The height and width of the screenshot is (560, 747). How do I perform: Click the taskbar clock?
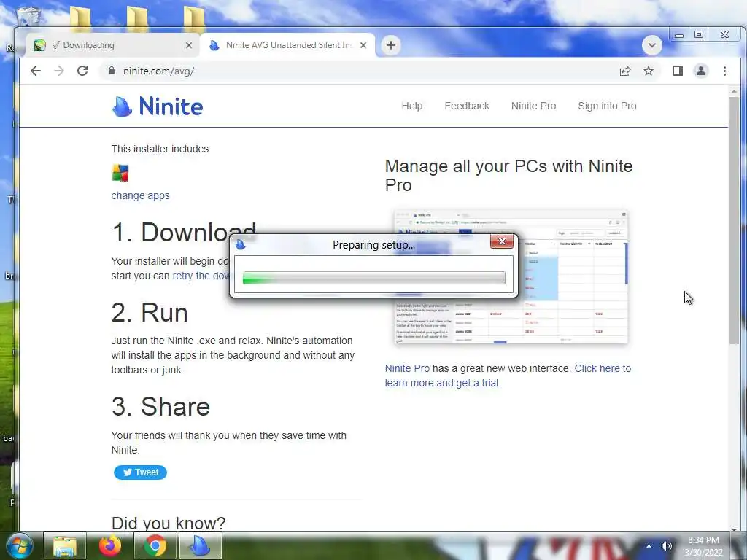tap(704, 546)
